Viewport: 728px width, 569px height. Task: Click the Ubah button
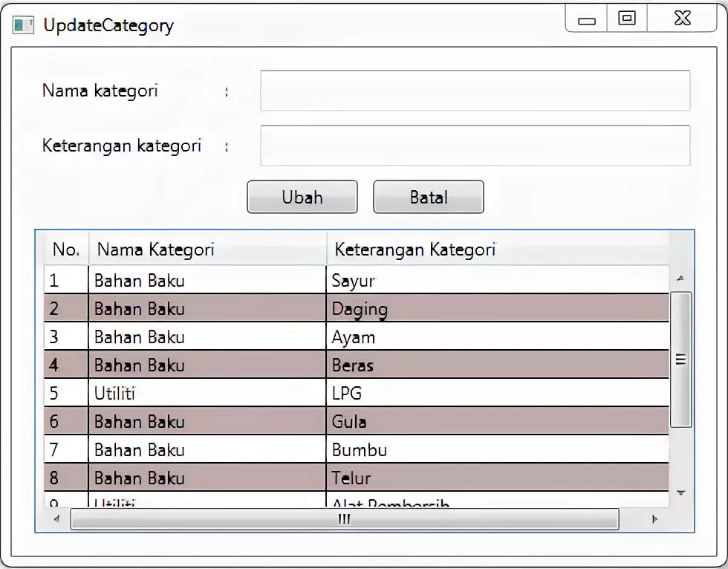(302, 197)
